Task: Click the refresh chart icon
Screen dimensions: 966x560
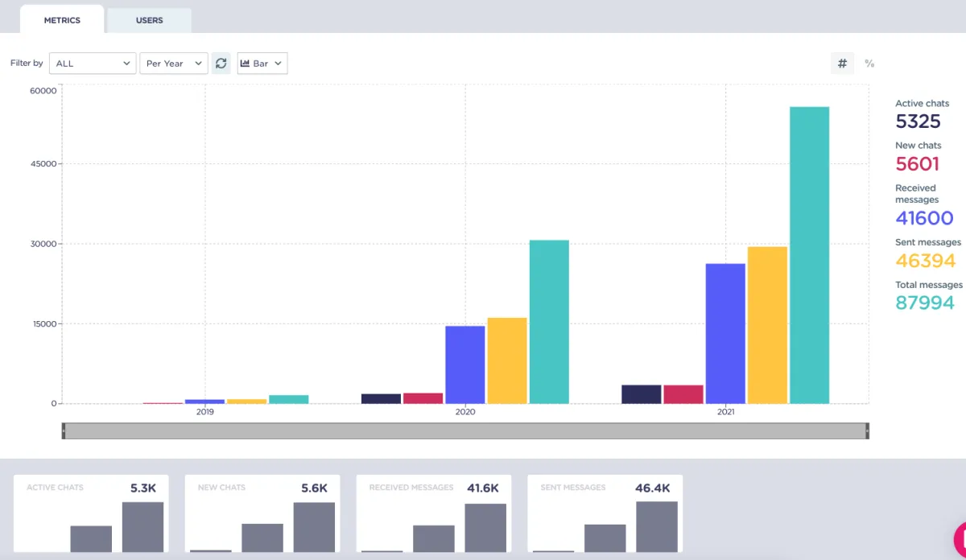Action: (221, 64)
